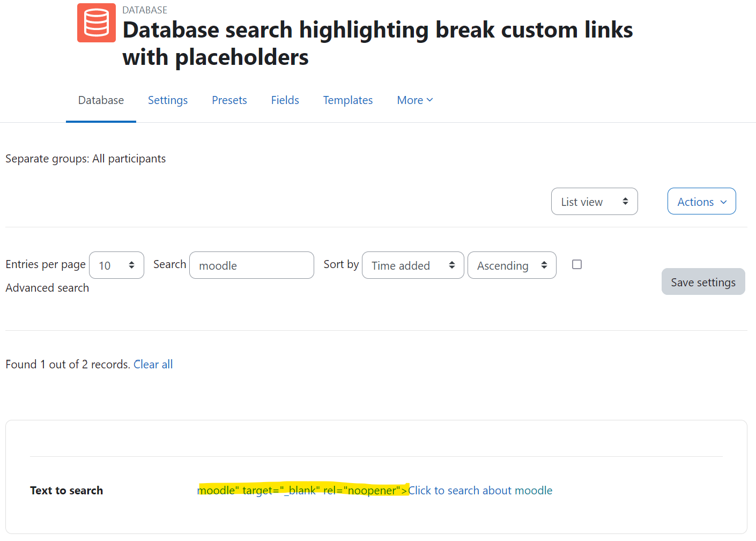The width and height of the screenshot is (756, 541).
Task: Open the Ascending sort order dropdown
Action: [512, 265]
